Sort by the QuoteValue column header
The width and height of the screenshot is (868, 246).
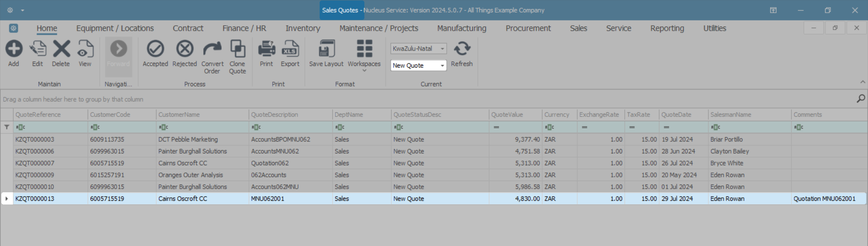[x=507, y=115]
